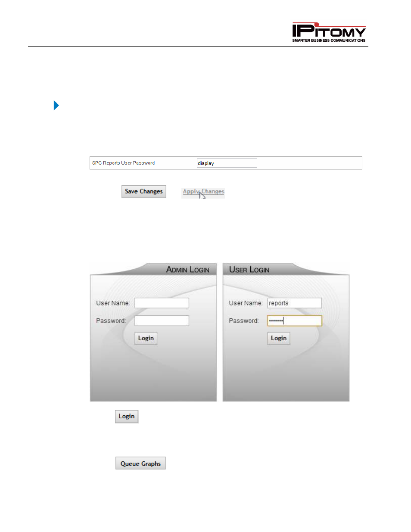Viewport: 411px width, 532px height.
Task: Click Login under User Login
Action: 278,338
